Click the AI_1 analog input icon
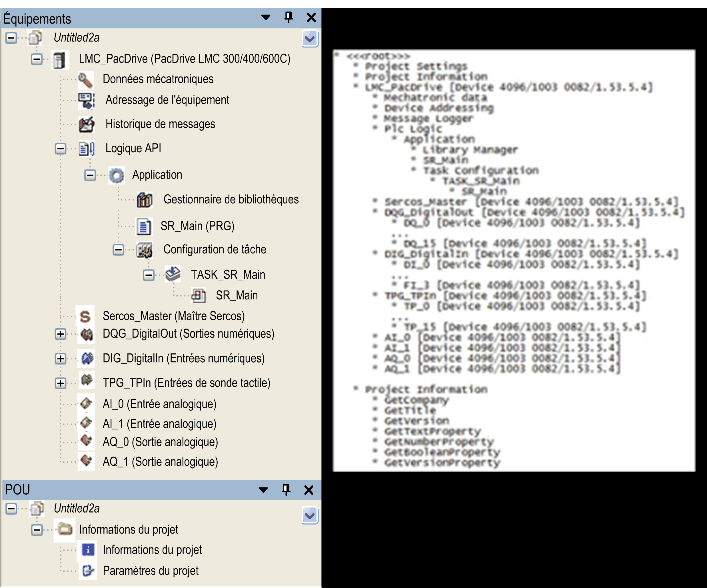The image size is (707, 588). pos(86,423)
